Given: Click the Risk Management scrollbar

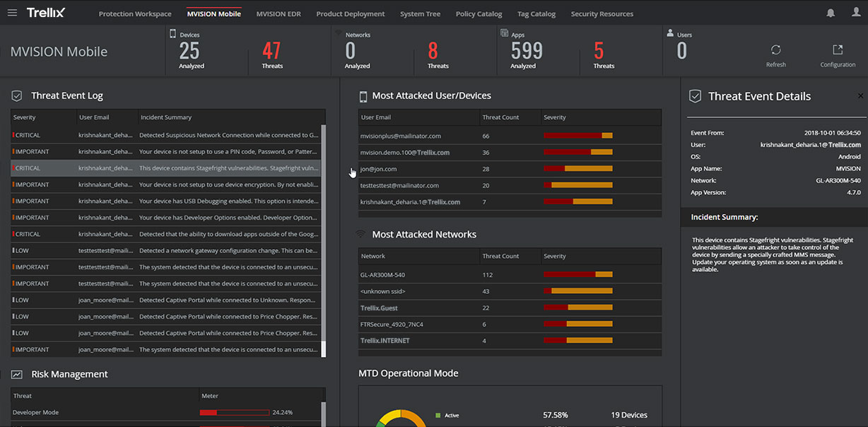Looking at the screenshot, I should tap(324, 415).
